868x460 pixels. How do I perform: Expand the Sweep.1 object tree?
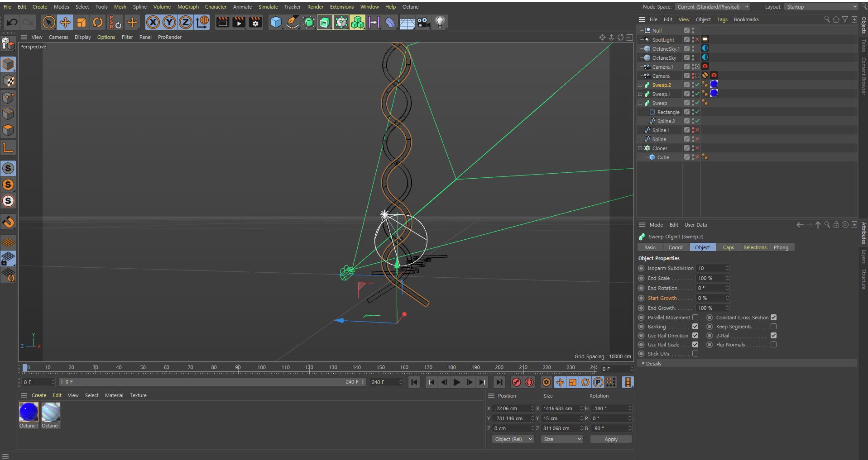pos(640,94)
